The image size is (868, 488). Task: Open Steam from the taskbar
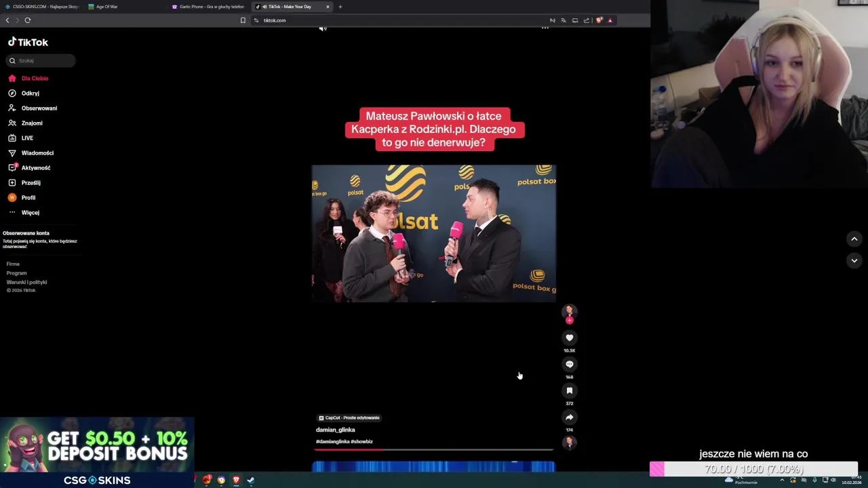point(250,480)
